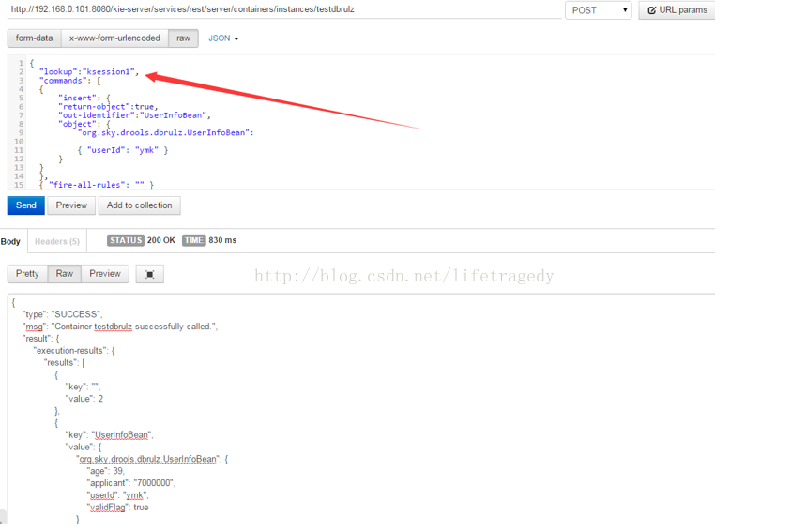
Task: Click the "userId": "ymk" request line
Action: (123, 150)
